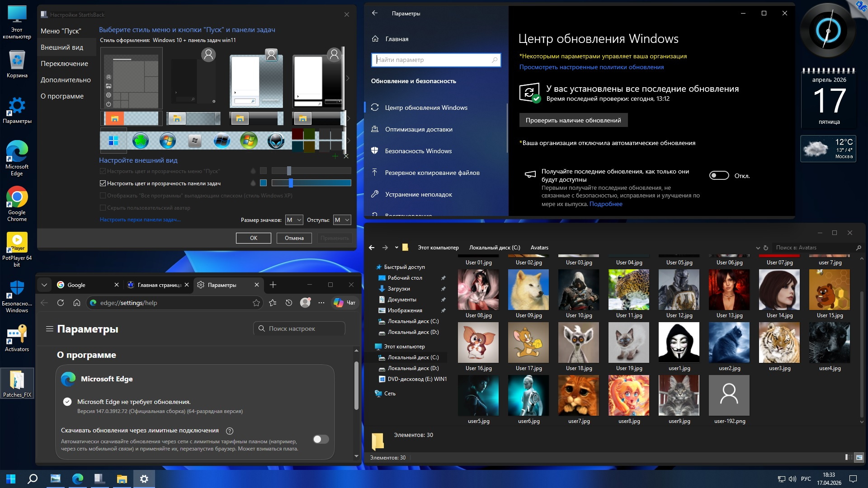Open Edge browser history icon
This screenshot has height=488, width=868.
(289, 303)
